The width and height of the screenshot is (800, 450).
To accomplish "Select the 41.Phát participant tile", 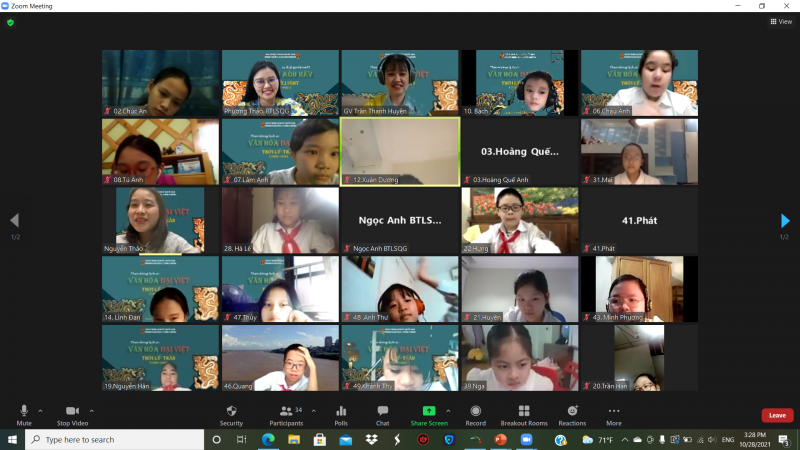I will [639, 220].
